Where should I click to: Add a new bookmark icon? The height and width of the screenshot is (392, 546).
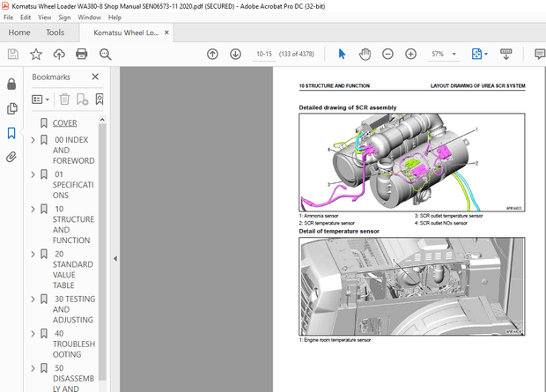pyautogui.click(x=82, y=100)
